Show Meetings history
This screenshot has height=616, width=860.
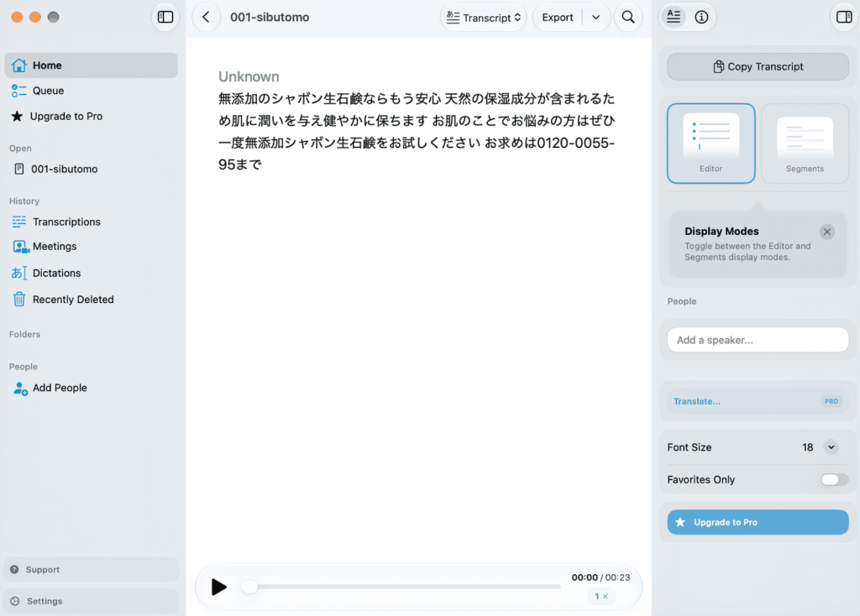91,247
